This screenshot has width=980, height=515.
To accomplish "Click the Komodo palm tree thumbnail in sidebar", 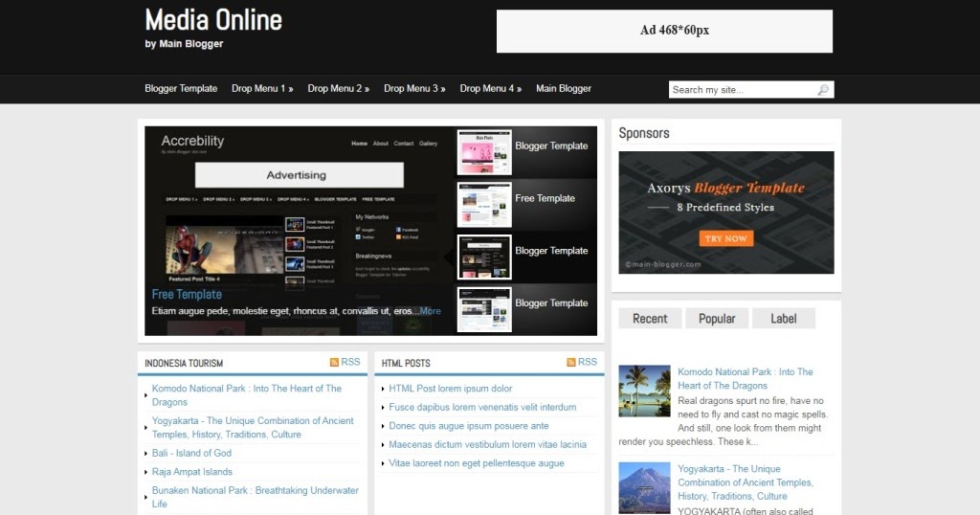I will coord(644,392).
